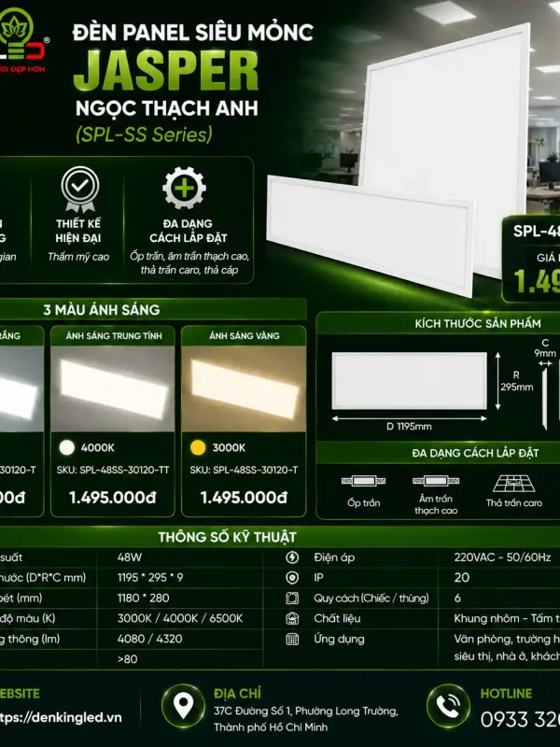Click the hotline number starting 0933
The width and height of the screenshot is (560, 747).
(x=520, y=719)
